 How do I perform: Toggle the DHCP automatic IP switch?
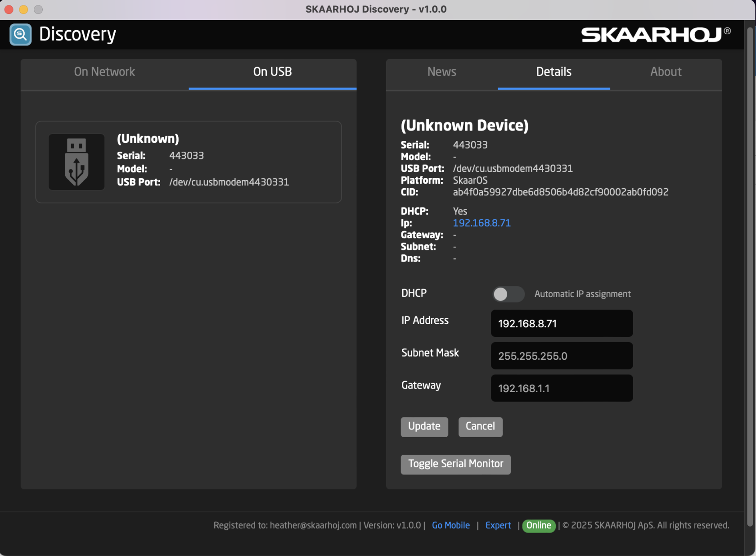tap(508, 294)
